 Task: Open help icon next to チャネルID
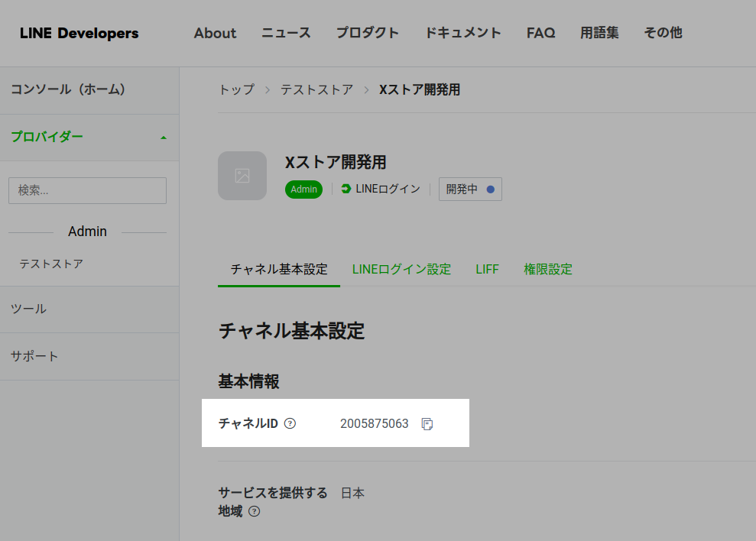tap(290, 423)
